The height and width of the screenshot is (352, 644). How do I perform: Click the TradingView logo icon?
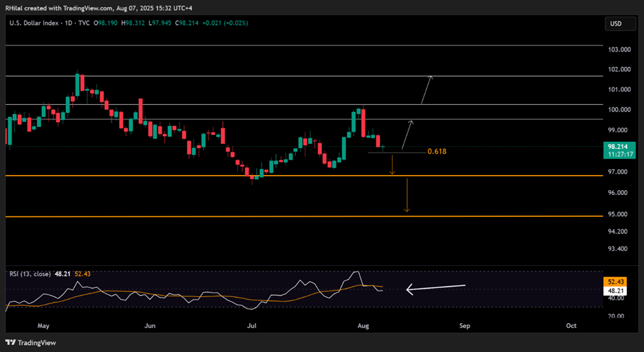click(13, 342)
